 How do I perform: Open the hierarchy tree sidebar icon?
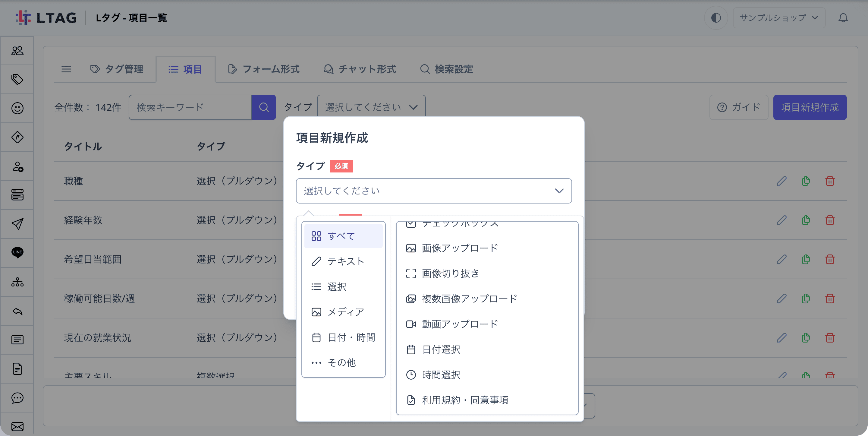tap(17, 282)
